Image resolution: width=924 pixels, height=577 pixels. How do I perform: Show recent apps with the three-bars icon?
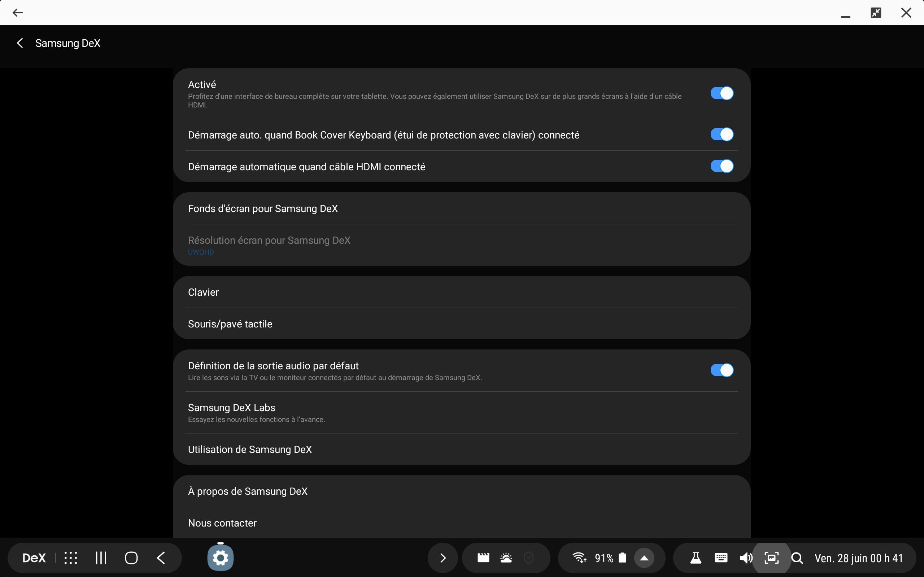click(x=101, y=558)
